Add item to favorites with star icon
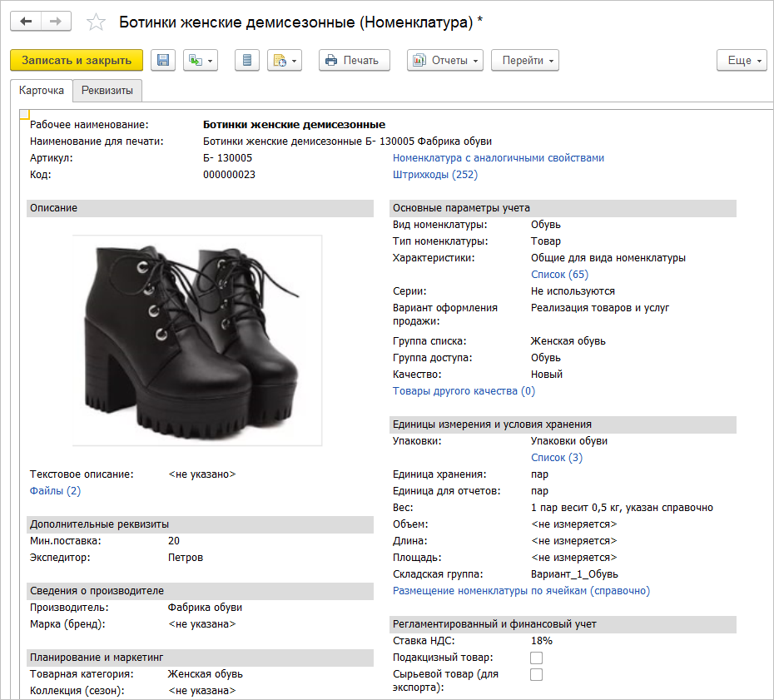The width and height of the screenshot is (774, 700). click(97, 22)
